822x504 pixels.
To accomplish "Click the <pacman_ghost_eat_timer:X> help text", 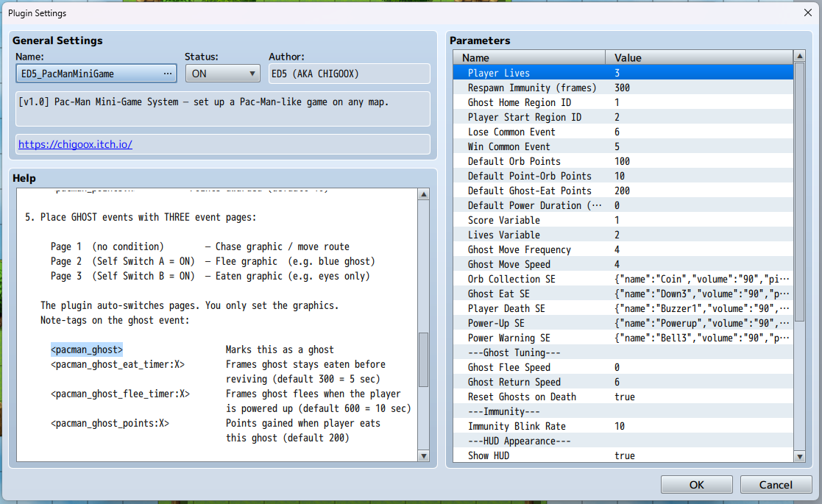I will tap(118, 364).
